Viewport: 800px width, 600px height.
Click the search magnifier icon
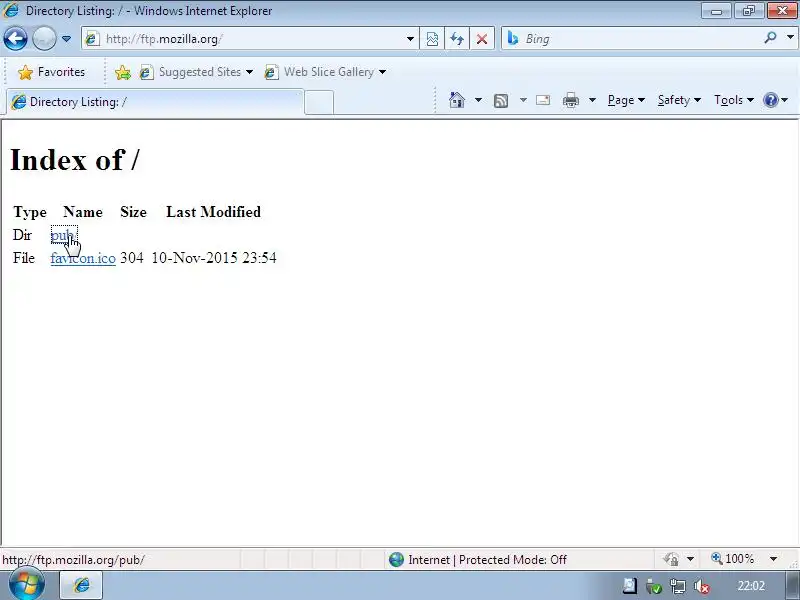coord(770,38)
